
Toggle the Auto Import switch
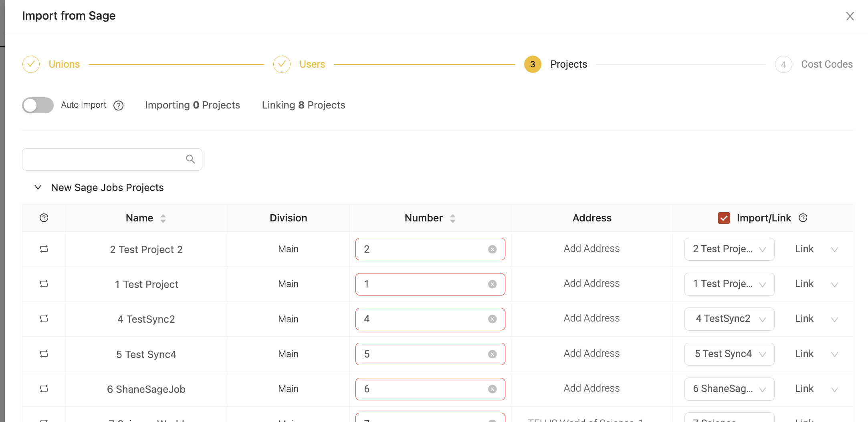[38, 105]
